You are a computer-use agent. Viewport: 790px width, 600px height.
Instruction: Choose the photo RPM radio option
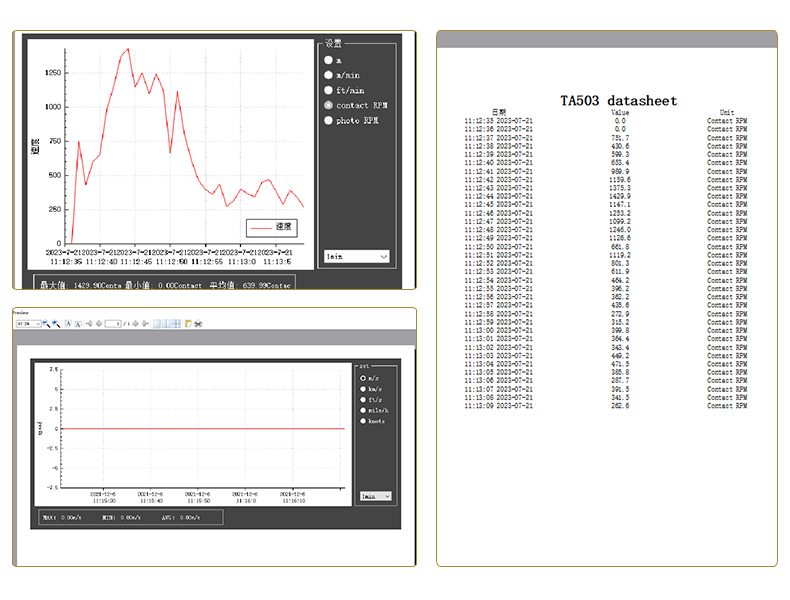[x=328, y=120]
